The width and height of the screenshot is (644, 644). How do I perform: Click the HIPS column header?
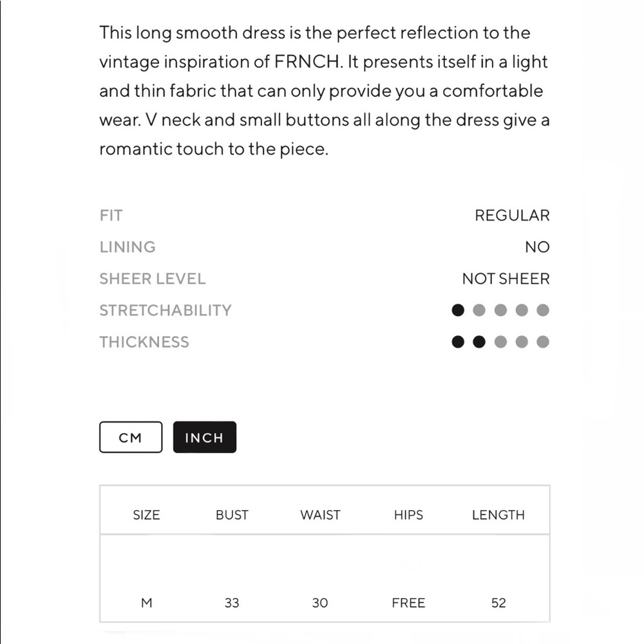coord(408,515)
